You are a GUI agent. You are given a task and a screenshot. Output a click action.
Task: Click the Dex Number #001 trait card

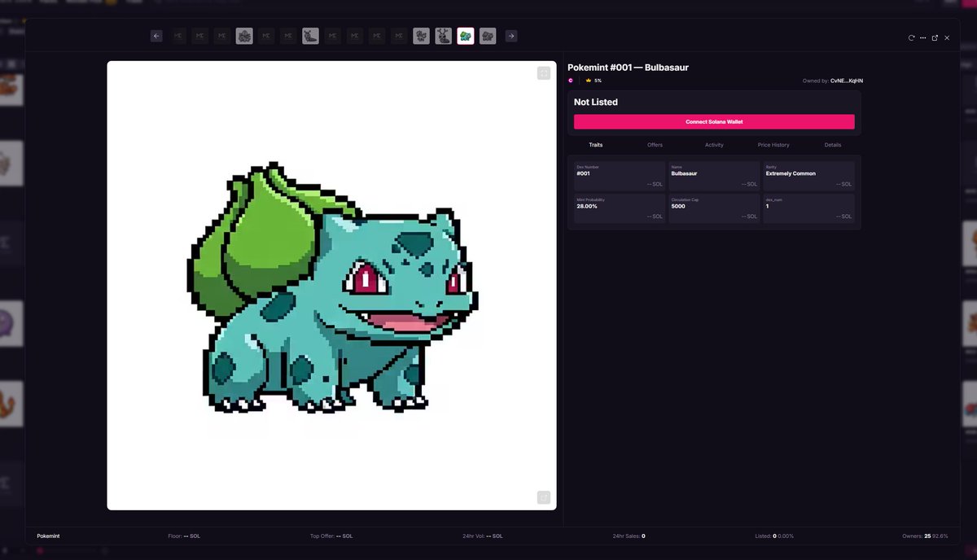620,176
